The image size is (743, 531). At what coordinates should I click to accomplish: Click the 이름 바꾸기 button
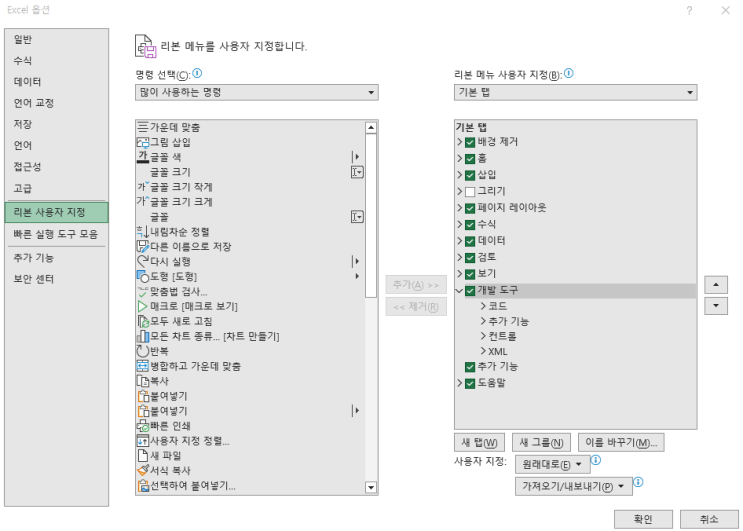point(621,442)
